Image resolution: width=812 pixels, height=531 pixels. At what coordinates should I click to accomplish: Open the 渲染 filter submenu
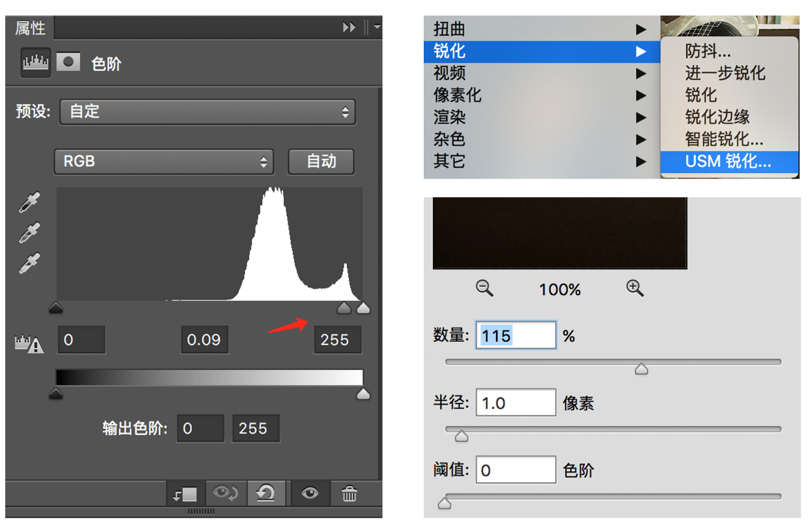point(542,117)
